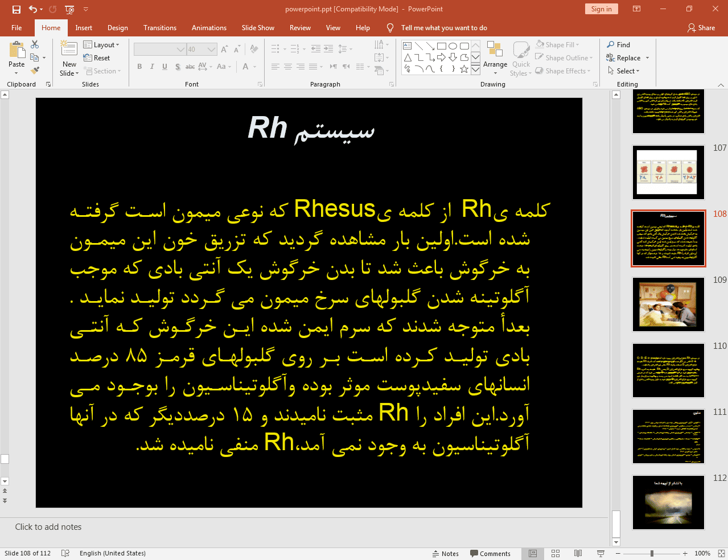728x560 pixels.
Task: Expand the Layout dropdown
Action: coord(101,44)
